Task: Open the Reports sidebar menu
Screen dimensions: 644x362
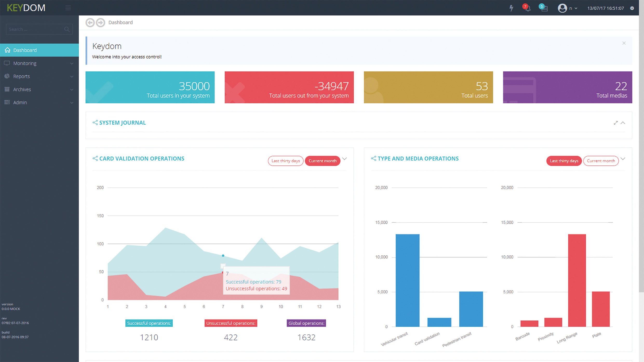Action: coord(39,76)
